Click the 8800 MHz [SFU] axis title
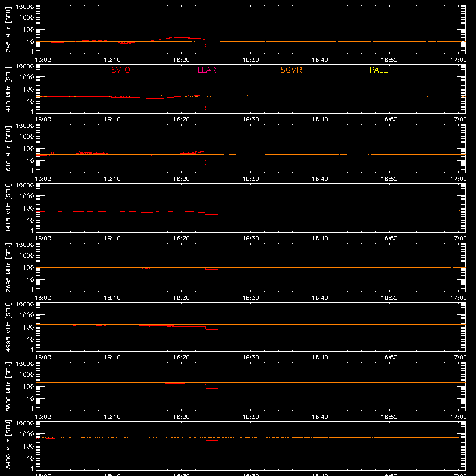This screenshot has width=476, height=476. pyautogui.click(x=8, y=386)
